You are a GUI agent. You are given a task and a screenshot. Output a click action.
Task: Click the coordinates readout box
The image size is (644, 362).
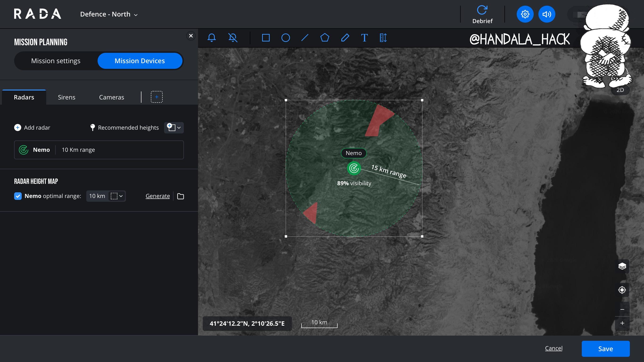coord(247,324)
